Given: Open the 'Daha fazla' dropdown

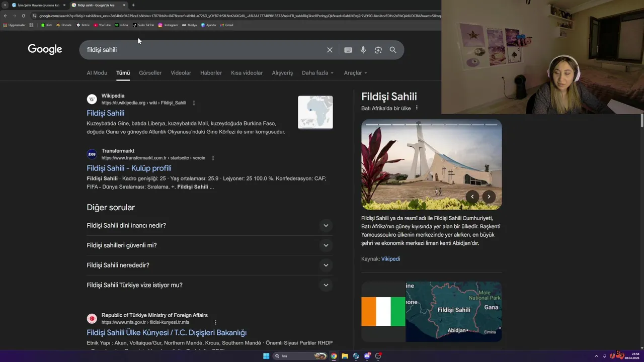Looking at the screenshot, I should 317,73.
